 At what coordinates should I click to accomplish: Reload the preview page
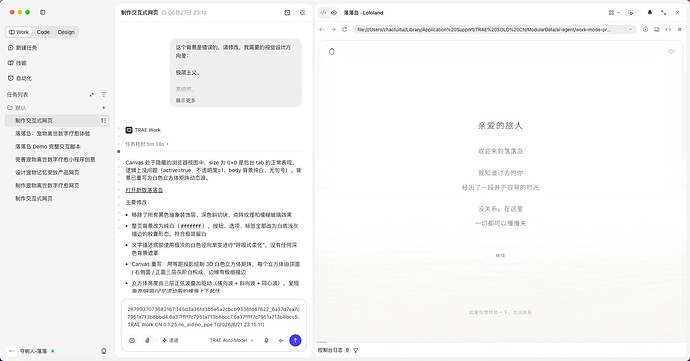(x=345, y=29)
